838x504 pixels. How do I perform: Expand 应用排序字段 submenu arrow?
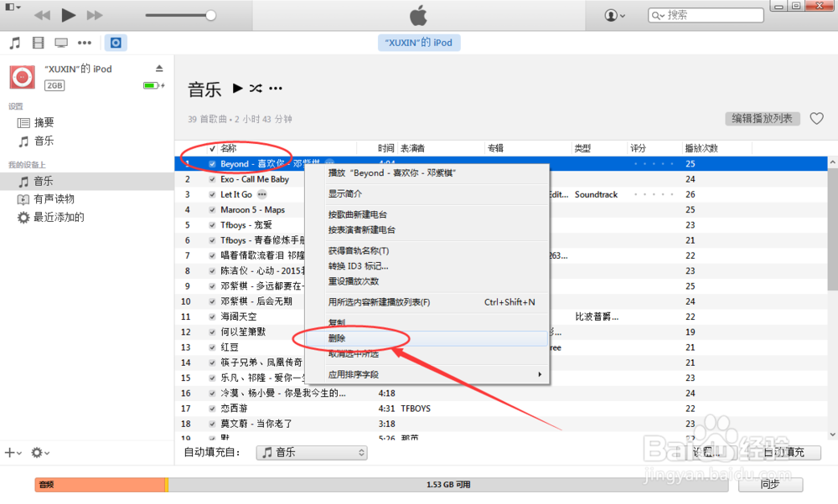tap(539, 374)
